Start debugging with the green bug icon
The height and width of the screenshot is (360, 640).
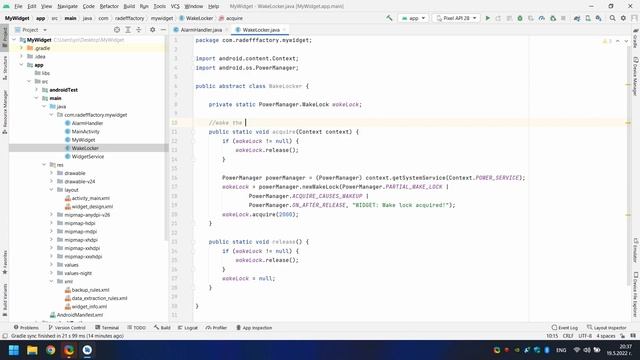tap(520, 18)
